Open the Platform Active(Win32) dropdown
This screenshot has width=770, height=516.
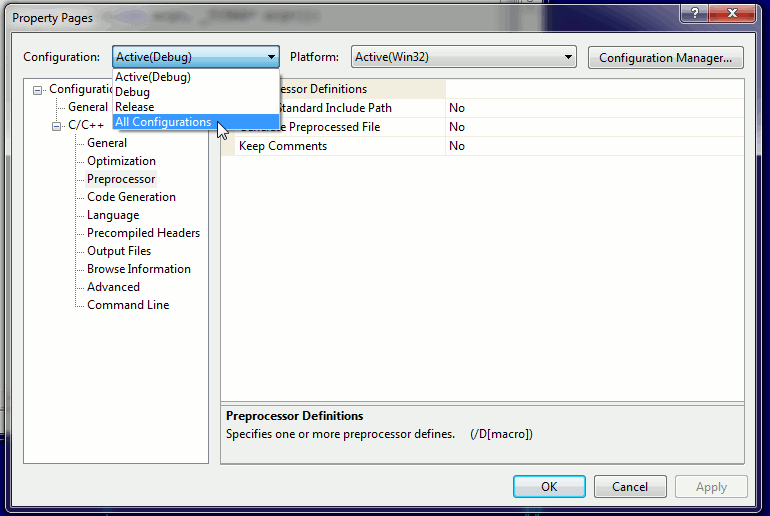[x=568, y=57]
